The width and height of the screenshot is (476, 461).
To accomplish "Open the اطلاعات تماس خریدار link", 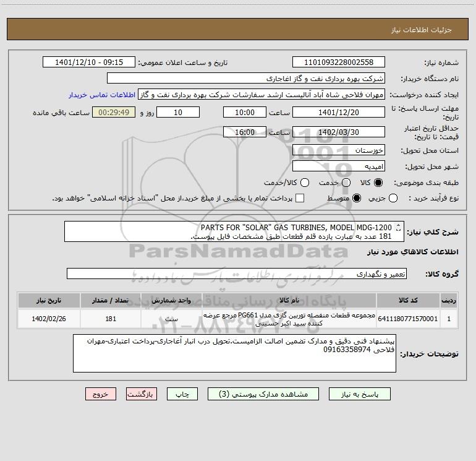I will 102,95.
